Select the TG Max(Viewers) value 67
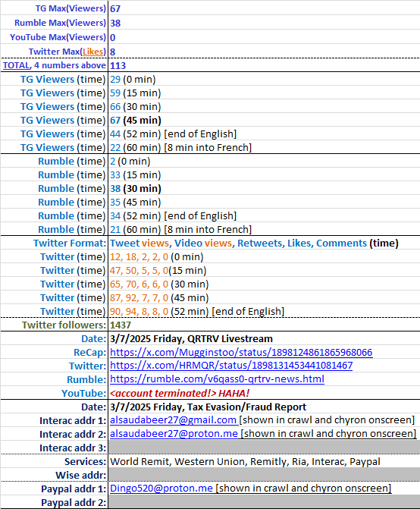420x509 pixels. pyautogui.click(x=115, y=8)
